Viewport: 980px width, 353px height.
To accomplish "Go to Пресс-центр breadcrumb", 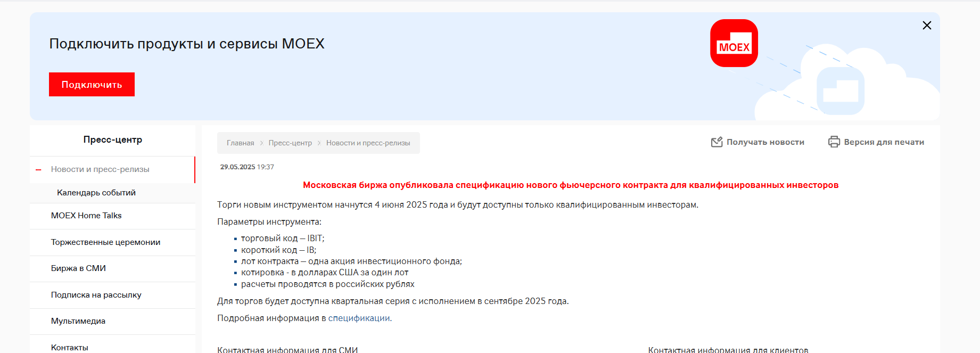I will click(290, 143).
